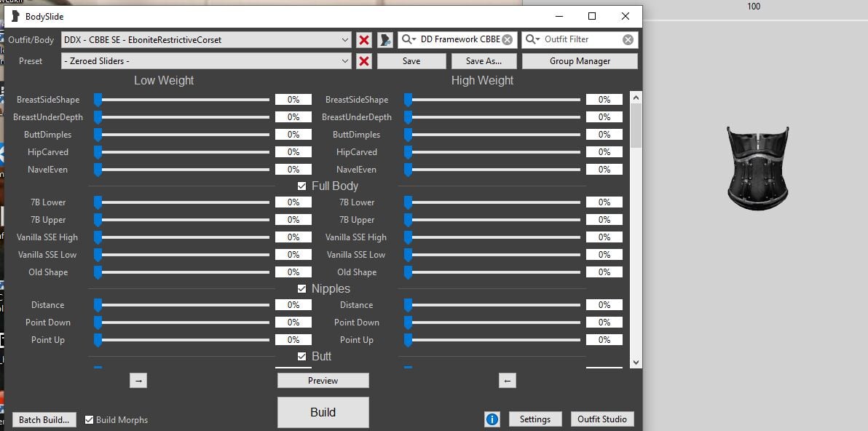Viewport: 868px width, 431px height.
Task: Toggle the Butt category checkbox
Action: click(301, 356)
